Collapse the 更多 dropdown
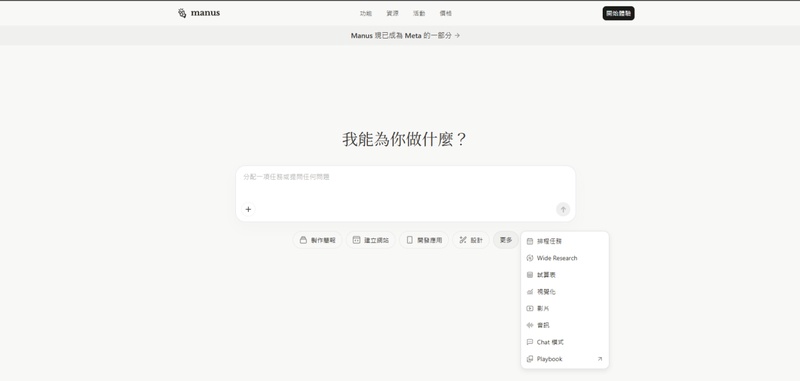Viewport: 800px width, 381px height. pyautogui.click(x=506, y=240)
